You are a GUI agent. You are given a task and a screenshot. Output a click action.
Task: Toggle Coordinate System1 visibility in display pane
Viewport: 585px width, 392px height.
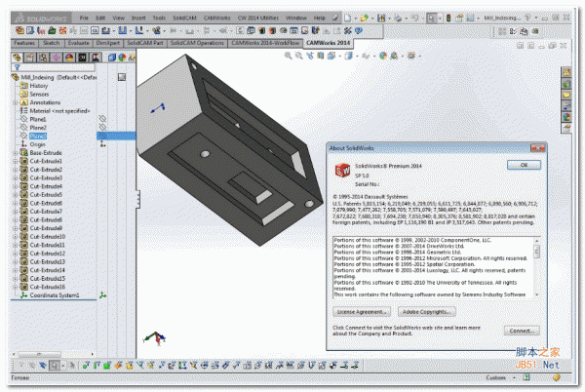102,295
